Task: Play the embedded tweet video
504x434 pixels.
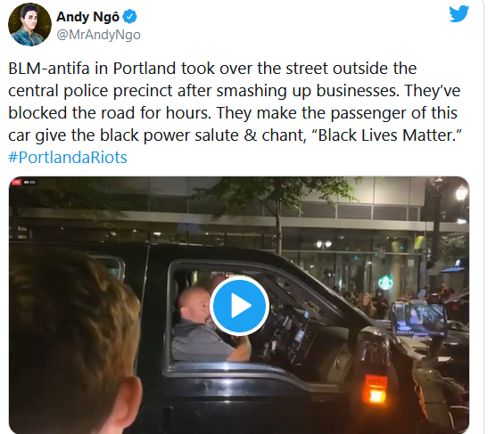Action: click(x=239, y=306)
